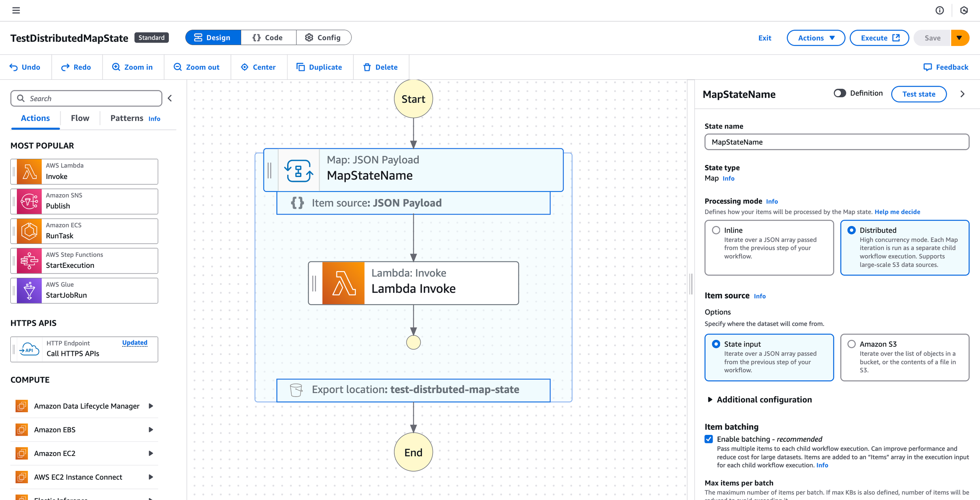Select Inline processing mode

click(x=716, y=230)
